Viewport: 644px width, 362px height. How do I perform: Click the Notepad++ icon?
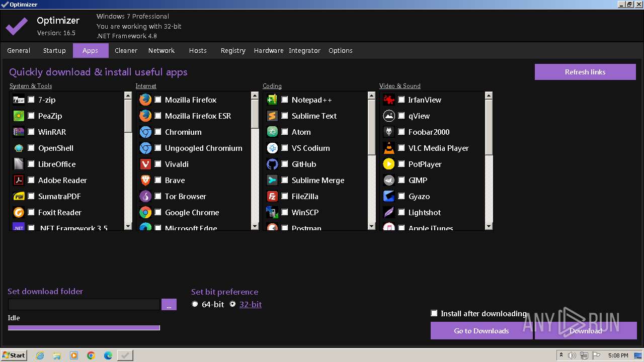pos(272,100)
